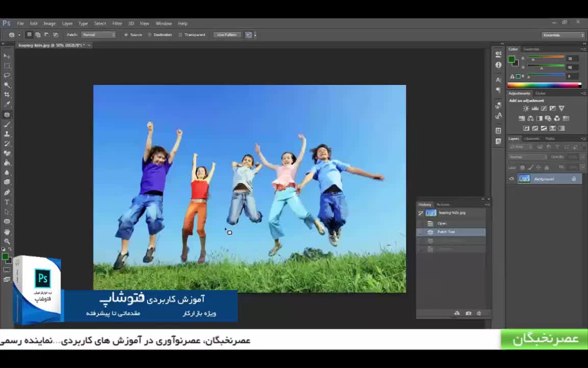Viewport: 588px width, 368px height.
Task: Select the Clone Stamp tool
Action: [7, 134]
